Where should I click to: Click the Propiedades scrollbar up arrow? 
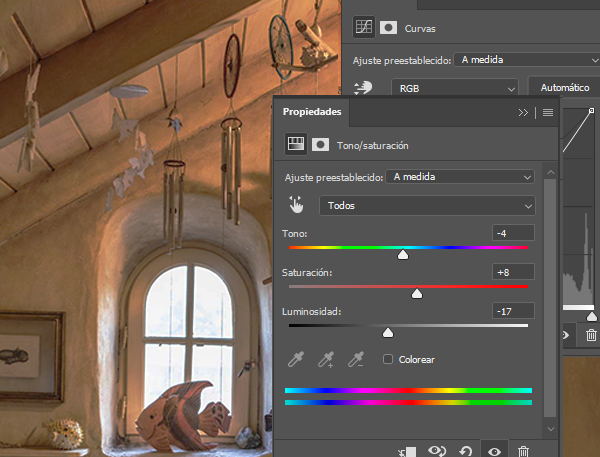click(551, 172)
